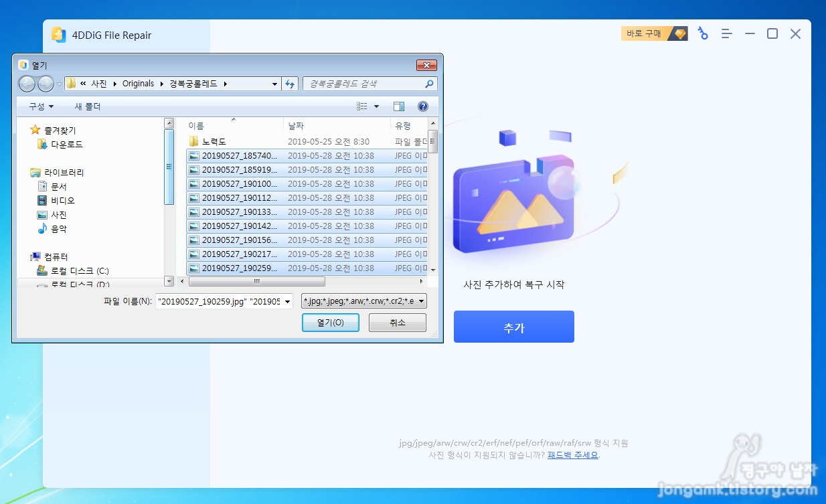Screen dimensions: 826x504
Task: Toggle the preview pane icon
Action: tap(399, 106)
